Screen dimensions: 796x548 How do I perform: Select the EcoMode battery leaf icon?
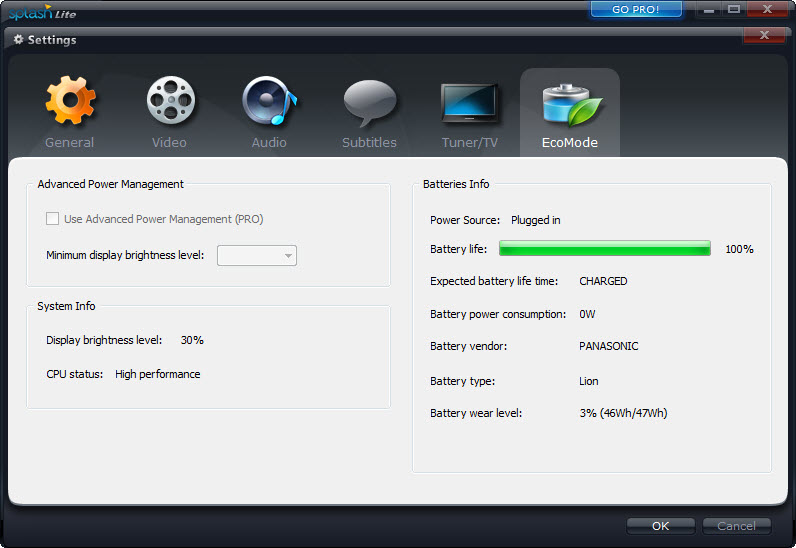point(572,105)
